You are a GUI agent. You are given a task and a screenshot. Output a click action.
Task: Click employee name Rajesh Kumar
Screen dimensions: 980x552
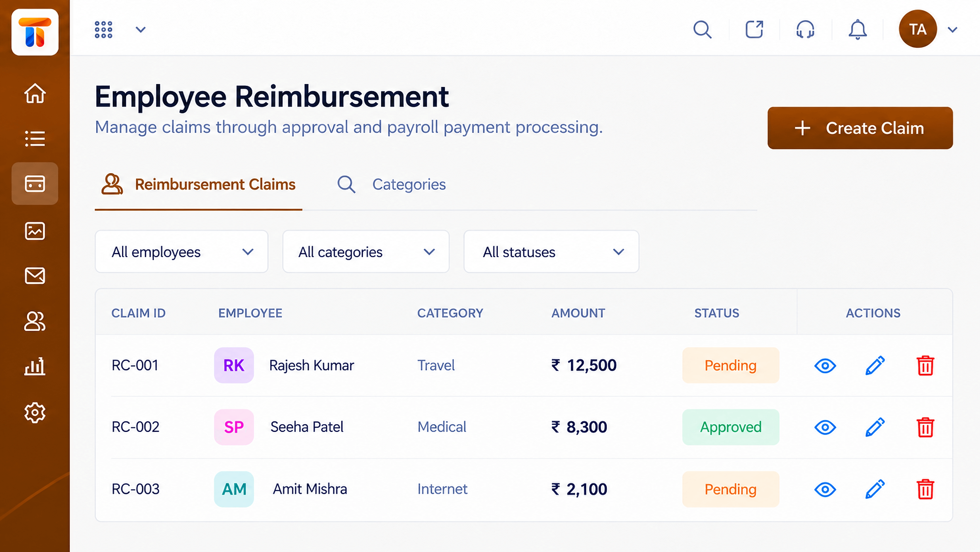coord(312,365)
